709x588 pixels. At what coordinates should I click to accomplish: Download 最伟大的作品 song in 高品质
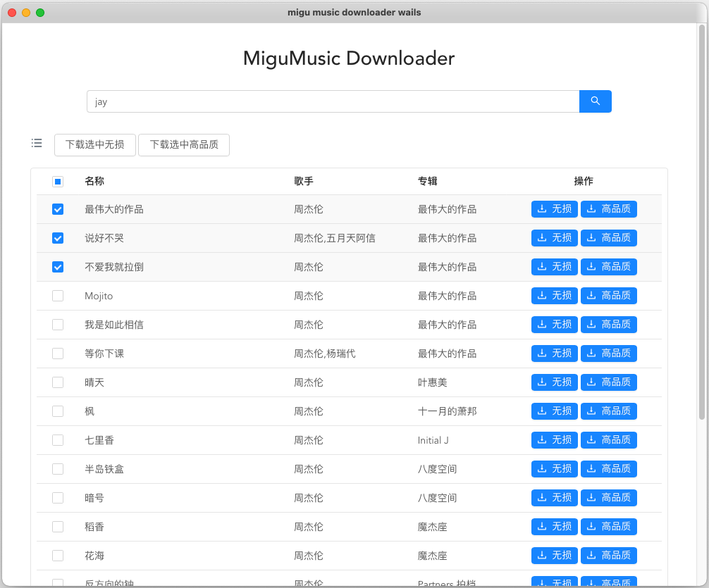(609, 209)
